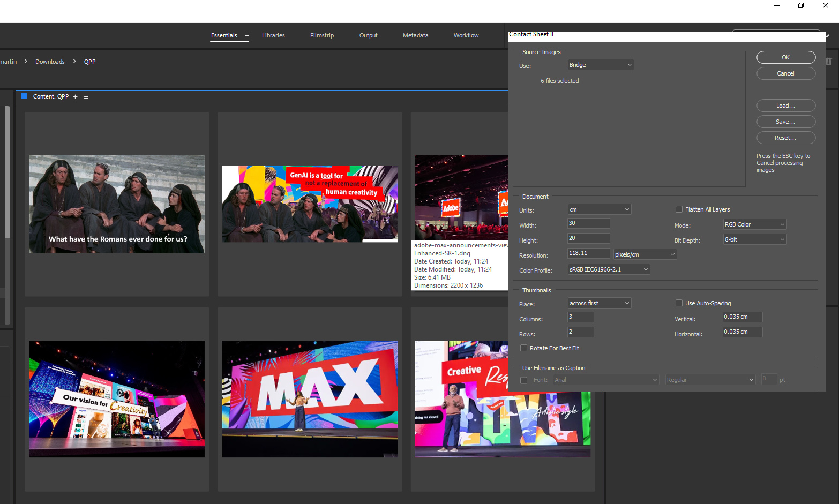This screenshot has width=839, height=504.
Task: Check Rotate For Best Fit
Action: [x=523, y=348]
